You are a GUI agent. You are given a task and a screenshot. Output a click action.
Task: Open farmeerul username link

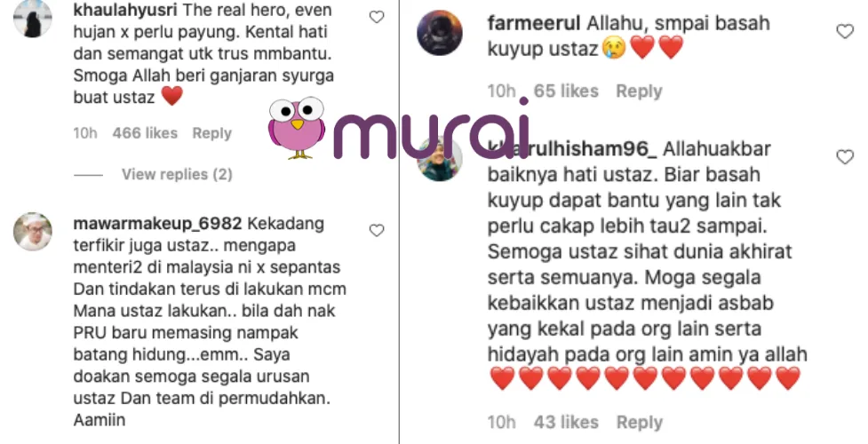[x=534, y=23]
